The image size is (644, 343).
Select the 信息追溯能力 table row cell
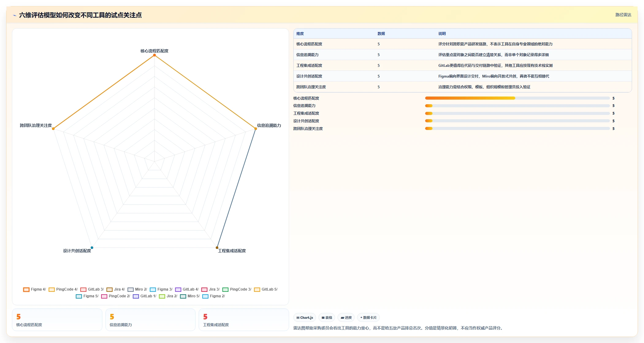(x=307, y=55)
